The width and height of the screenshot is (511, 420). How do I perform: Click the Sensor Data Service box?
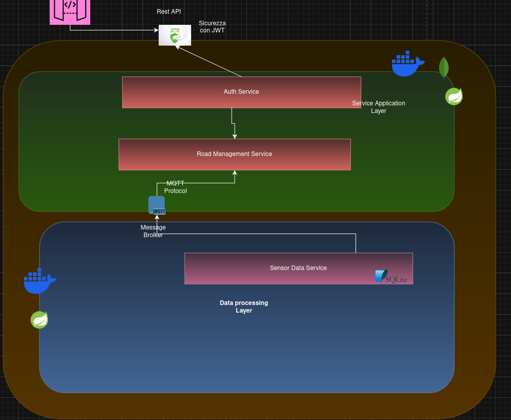pyautogui.click(x=298, y=268)
